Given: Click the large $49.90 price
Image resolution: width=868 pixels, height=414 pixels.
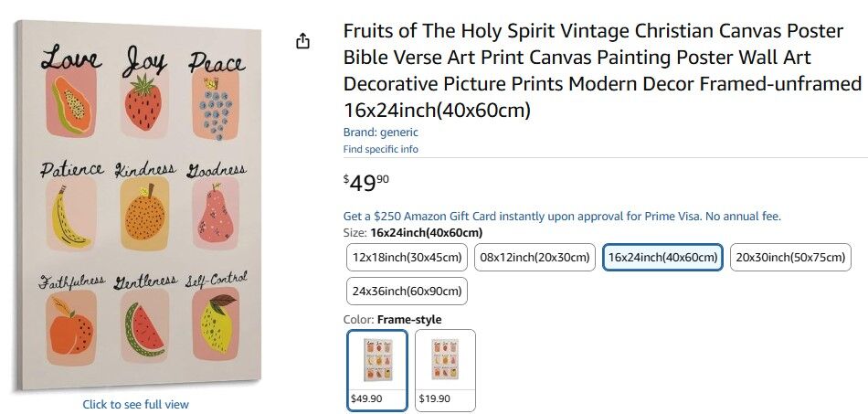Looking at the screenshot, I should pyautogui.click(x=365, y=182).
